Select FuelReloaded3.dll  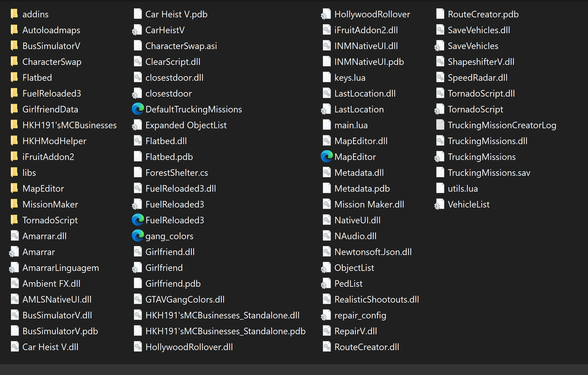coord(174,188)
